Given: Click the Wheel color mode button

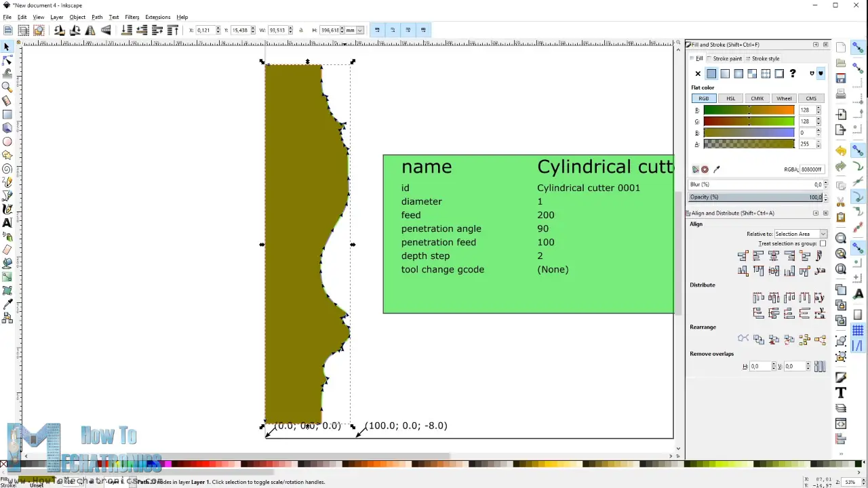Looking at the screenshot, I should [784, 98].
